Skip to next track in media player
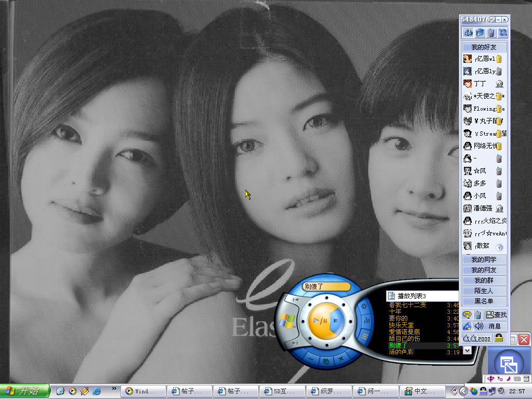Screen dimensions: 532x399 pos(295,343)
